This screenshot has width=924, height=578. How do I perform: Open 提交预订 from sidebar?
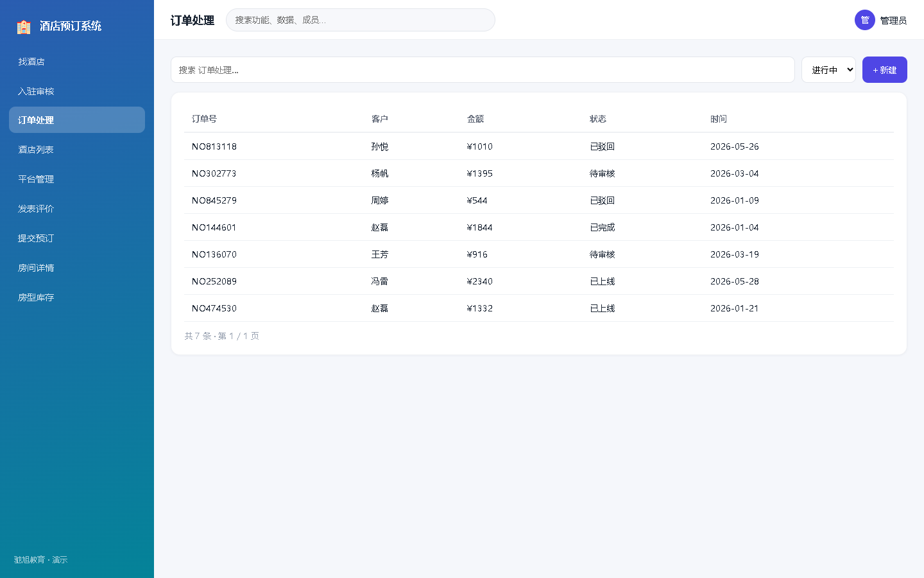77,238
